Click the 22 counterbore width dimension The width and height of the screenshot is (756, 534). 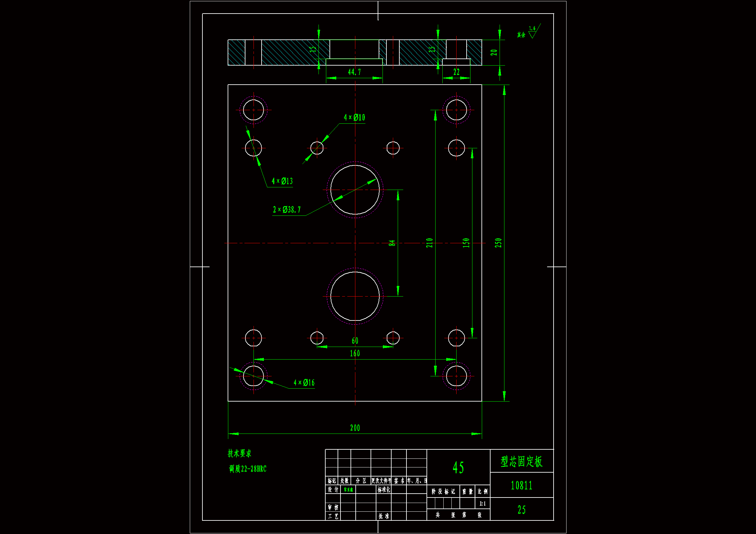pos(456,72)
